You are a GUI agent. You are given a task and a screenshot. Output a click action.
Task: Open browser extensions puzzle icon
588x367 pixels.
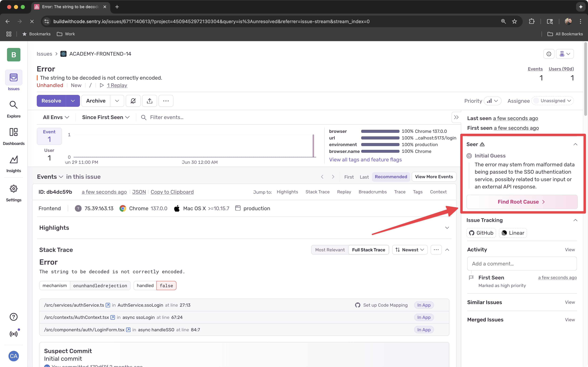pyautogui.click(x=532, y=21)
